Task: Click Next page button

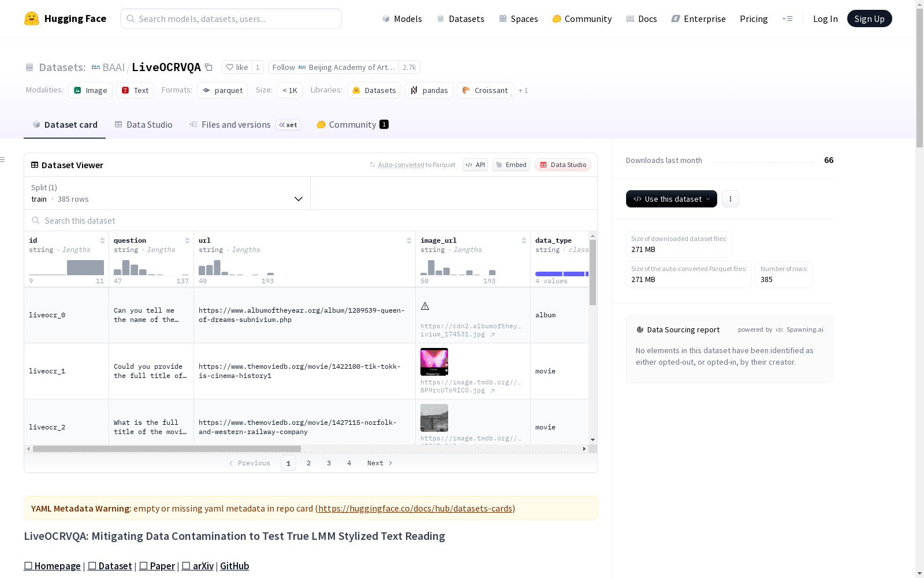Action: point(380,463)
